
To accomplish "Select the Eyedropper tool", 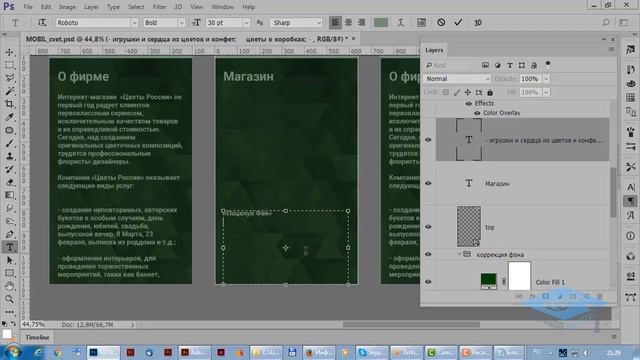I will pos(9,117).
